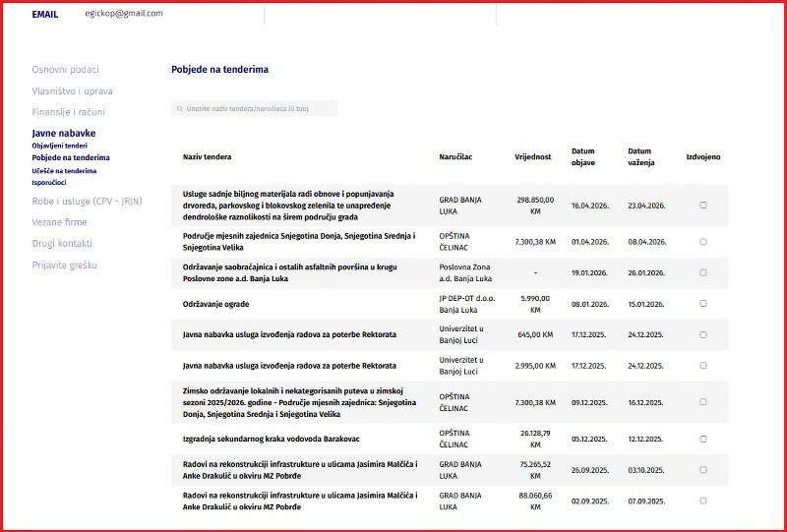Screen dimensions: 787x532
Task: Focus the tender name search field
Action: tap(254, 108)
